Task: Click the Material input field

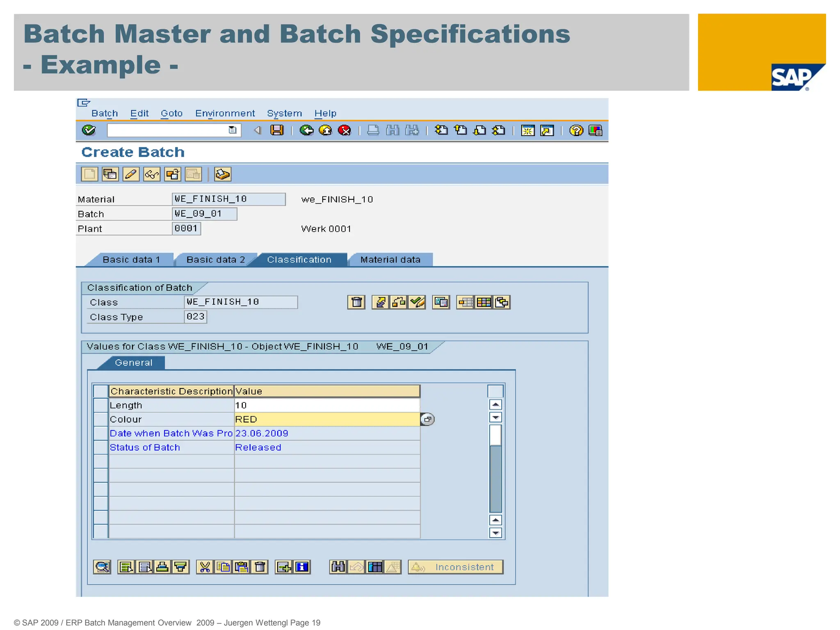Action: click(229, 199)
